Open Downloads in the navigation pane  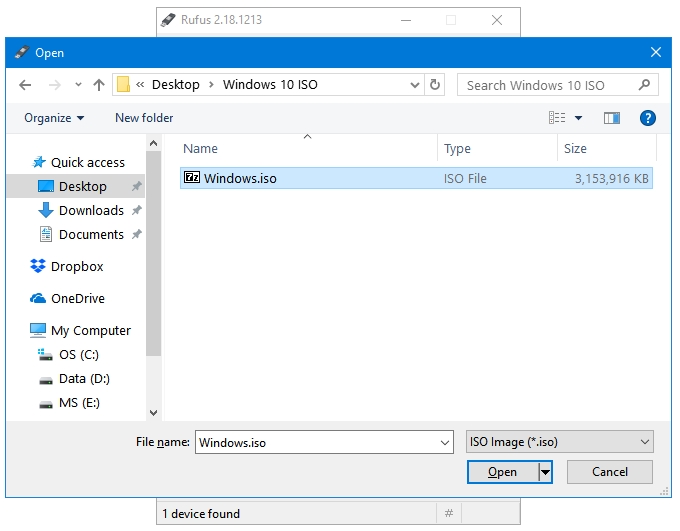(x=91, y=210)
